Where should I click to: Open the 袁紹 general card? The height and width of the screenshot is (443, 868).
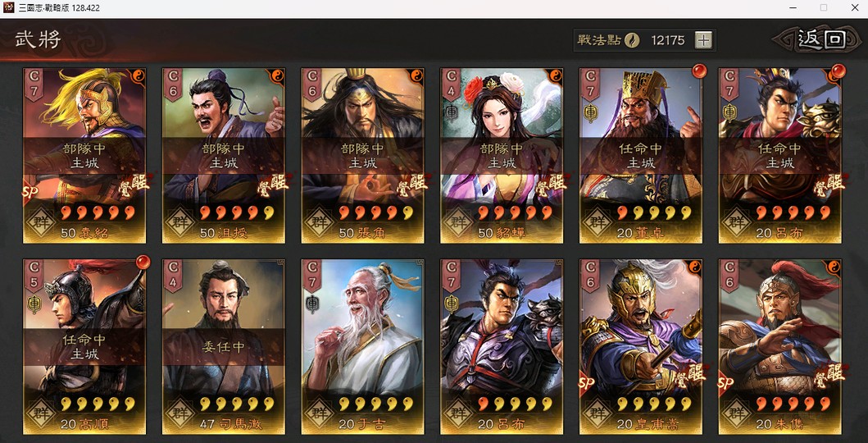pyautogui.click(x=84, y=156)
